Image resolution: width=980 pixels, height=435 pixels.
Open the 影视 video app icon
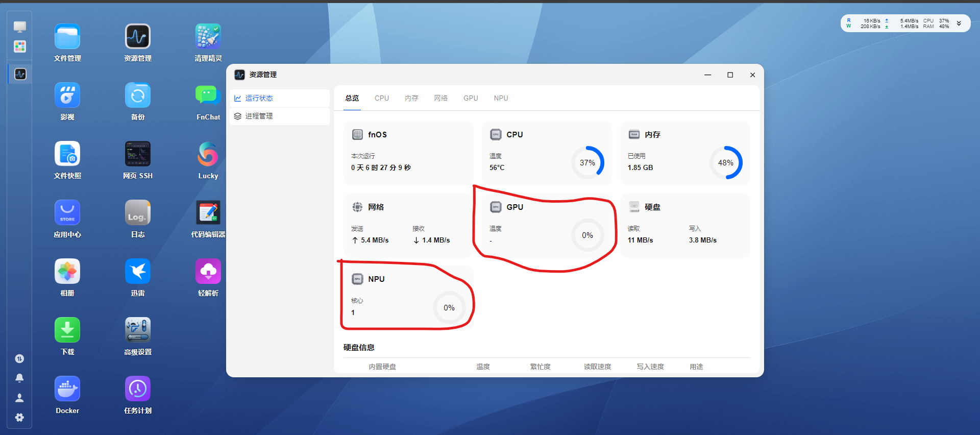tap(67, 95)
